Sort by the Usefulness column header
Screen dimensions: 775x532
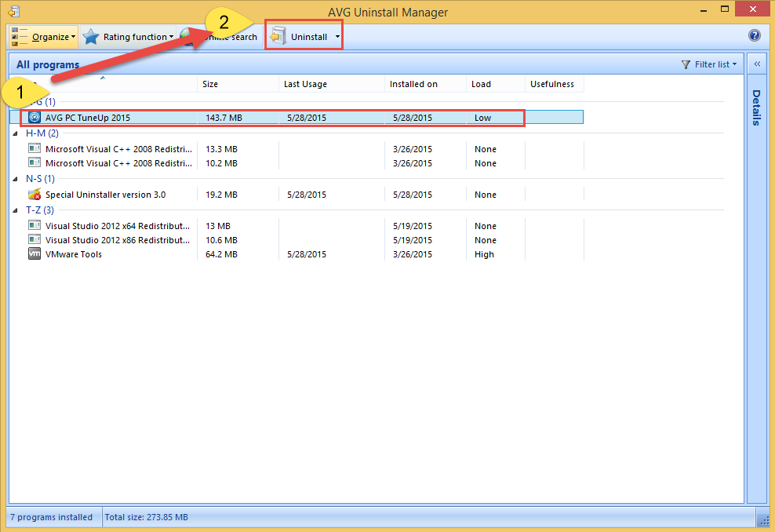click(x=554, y=84)
